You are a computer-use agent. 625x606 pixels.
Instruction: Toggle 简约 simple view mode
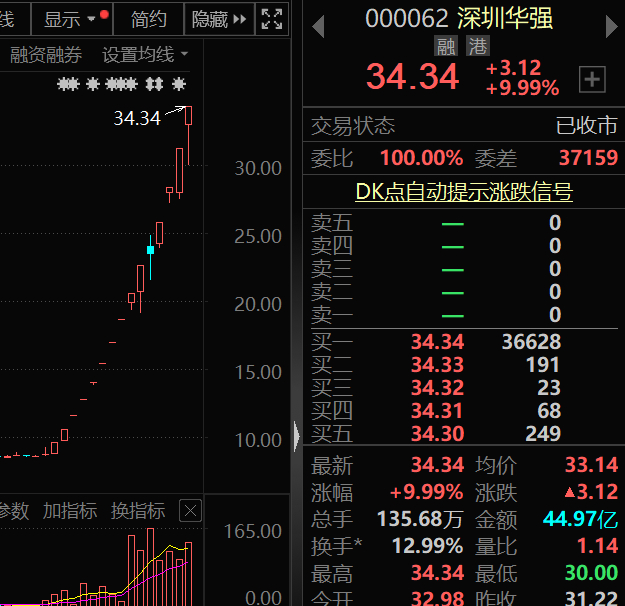[x=148, y=19]
